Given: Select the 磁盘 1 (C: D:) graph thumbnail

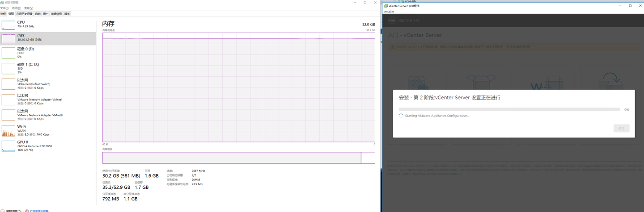Looking at the screenshot, I should click(8, 68).
